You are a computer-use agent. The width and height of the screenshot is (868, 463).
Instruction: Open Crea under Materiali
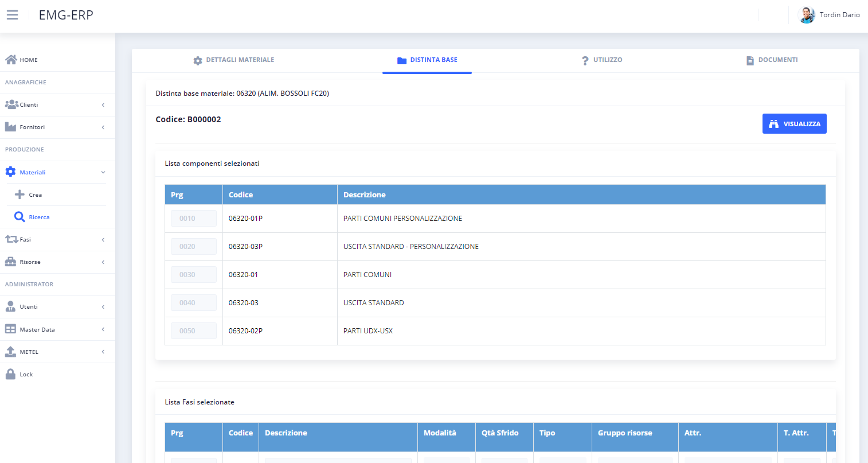(36, 195)
